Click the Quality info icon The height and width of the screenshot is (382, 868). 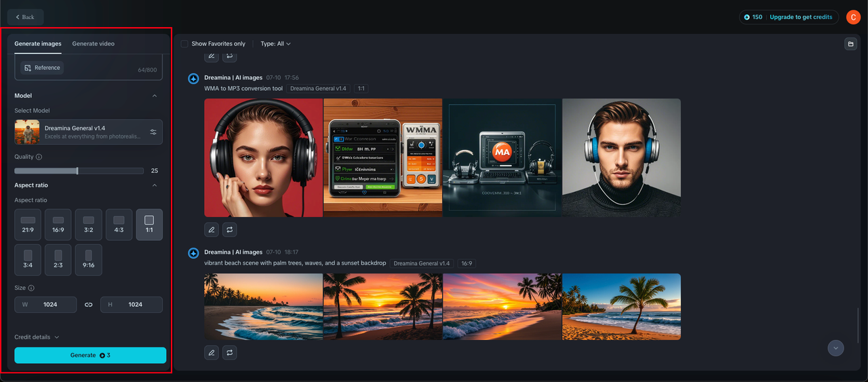pos(39,157)
